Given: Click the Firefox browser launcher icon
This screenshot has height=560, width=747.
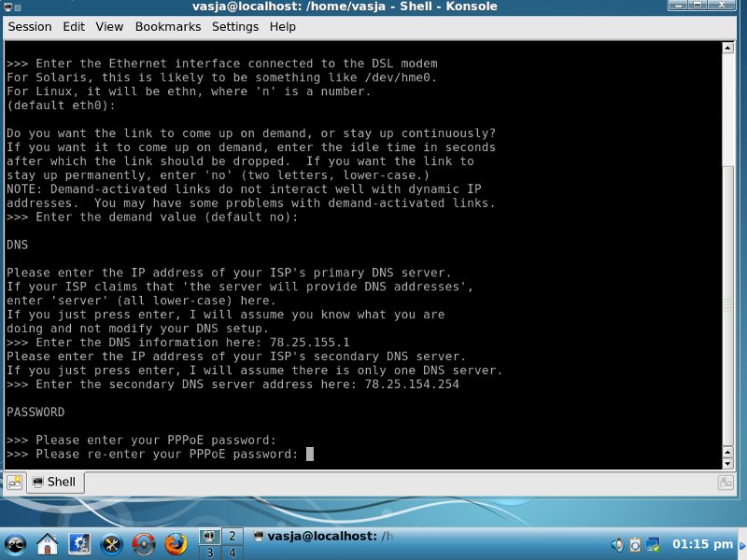Looking at the screenshot, I should [175, 542].
